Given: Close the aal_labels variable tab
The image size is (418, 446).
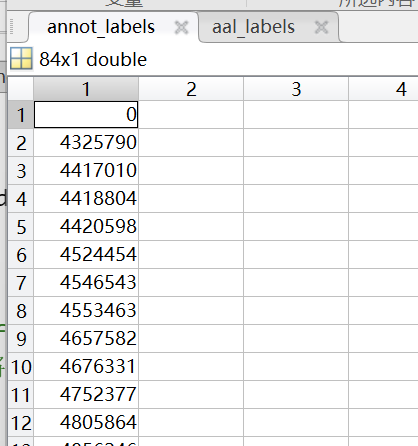Looking at the screenshot, I should (x=322, y=27).
